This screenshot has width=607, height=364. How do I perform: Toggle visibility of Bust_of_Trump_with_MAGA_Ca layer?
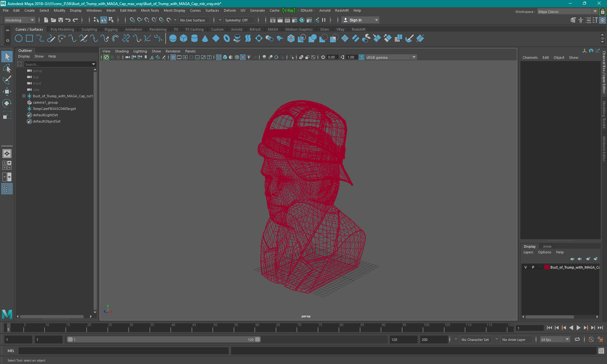tap(525, 267)
